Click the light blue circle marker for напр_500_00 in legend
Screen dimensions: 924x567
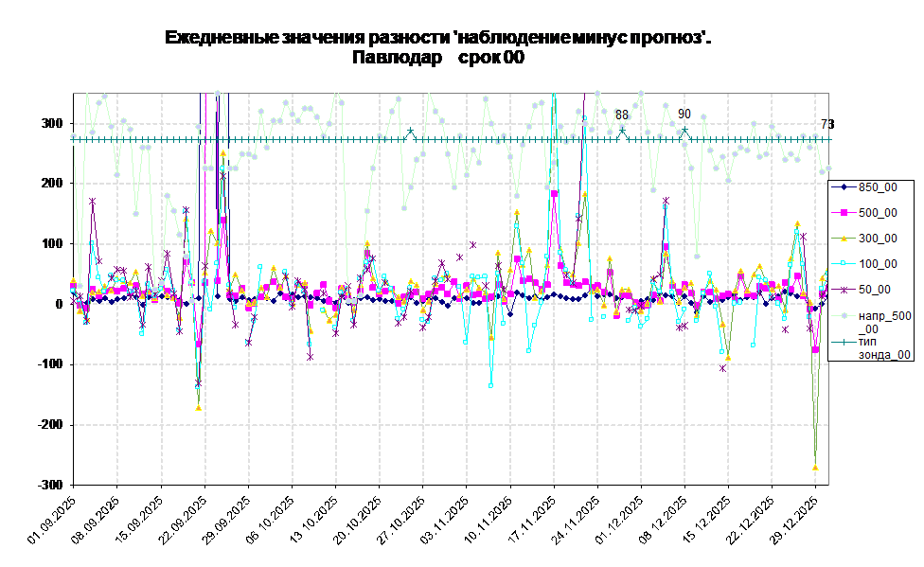(x=844, y=315)
